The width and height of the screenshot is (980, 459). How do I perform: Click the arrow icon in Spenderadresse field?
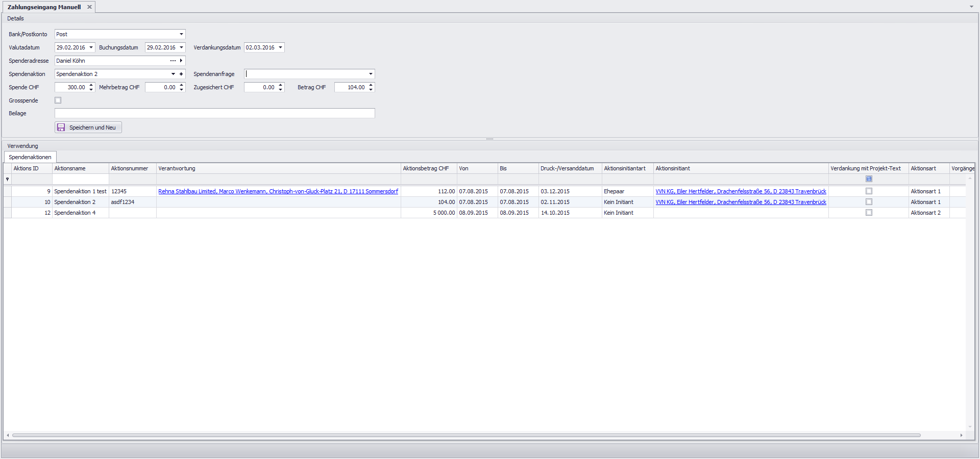pyautogui.click(x=181, y=61)
